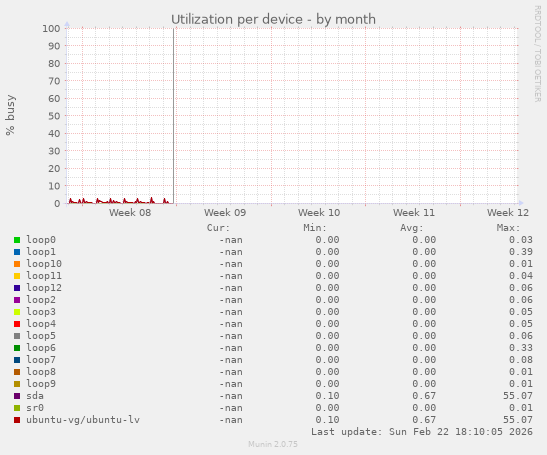Screen dimensions: 547x455
Task: Click the loop9 mustard color swatch
Action: 17,384
